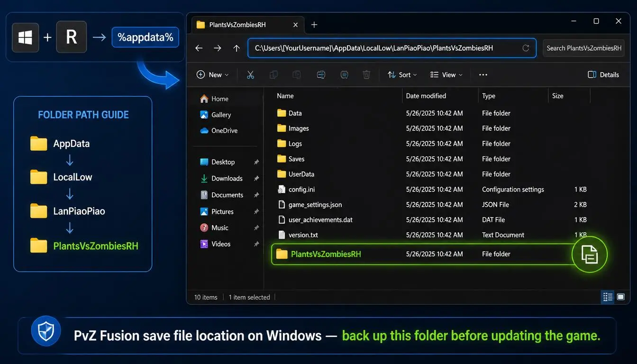Select the version.txt file
637x364 pixels.
tap(431, 235)
